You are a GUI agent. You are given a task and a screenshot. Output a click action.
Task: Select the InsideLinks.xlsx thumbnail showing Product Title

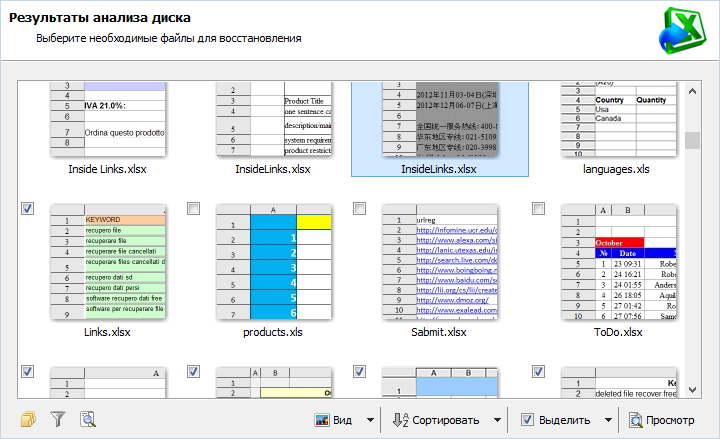point(274,119)
